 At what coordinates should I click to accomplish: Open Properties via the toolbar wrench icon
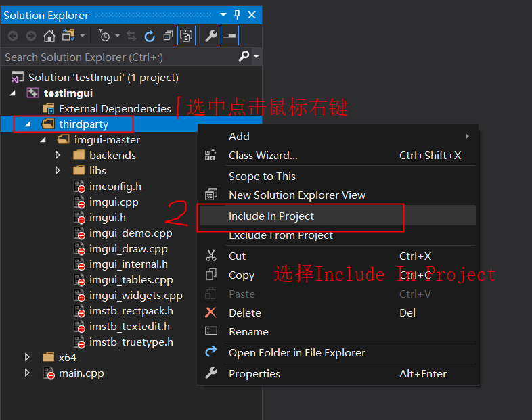click(x=211, y=36)
